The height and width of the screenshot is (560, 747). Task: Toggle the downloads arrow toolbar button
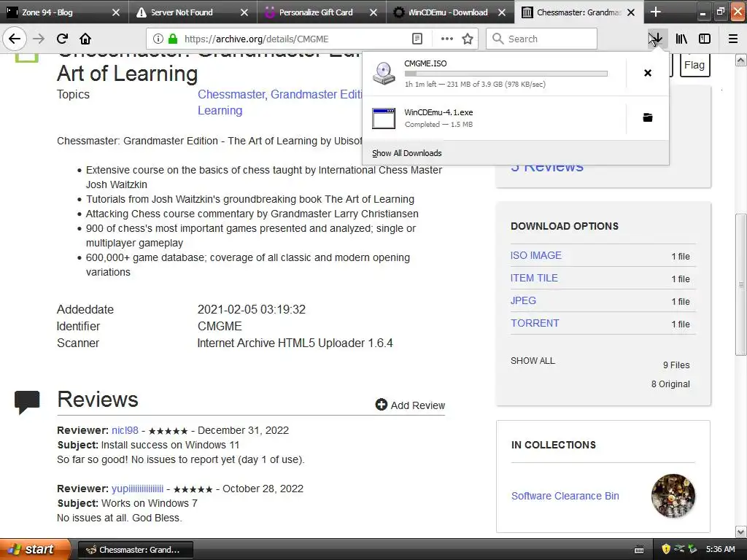point(657,39)
